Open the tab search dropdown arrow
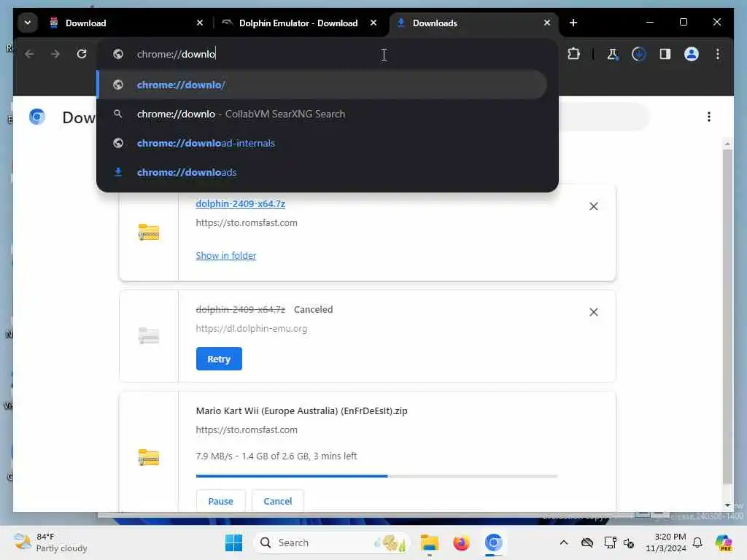 [28, 23]
